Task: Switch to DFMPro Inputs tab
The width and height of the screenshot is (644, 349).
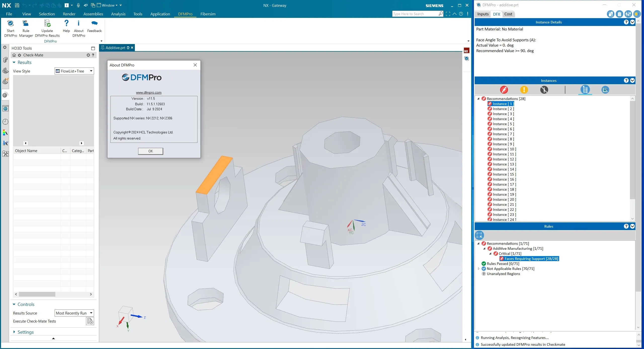Action: [x=483, y=14]
